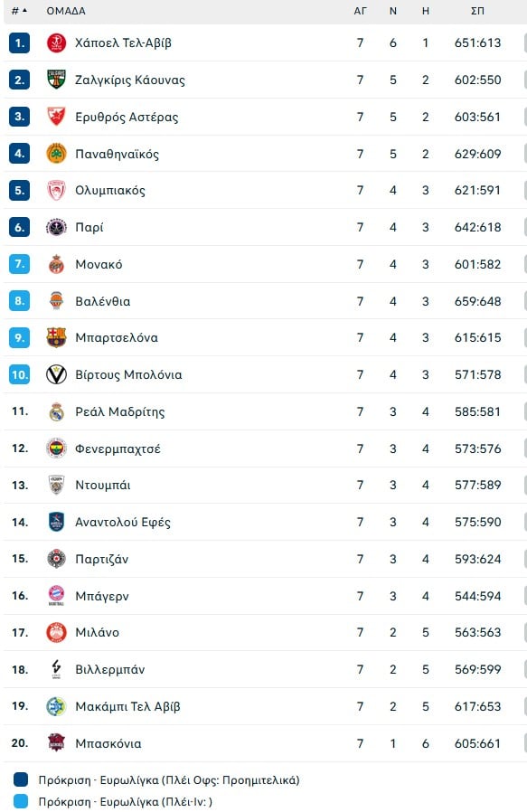This screenshot has width=527, height=812.
Task: Open the Monaco team badge
Action: pos(56,264)
